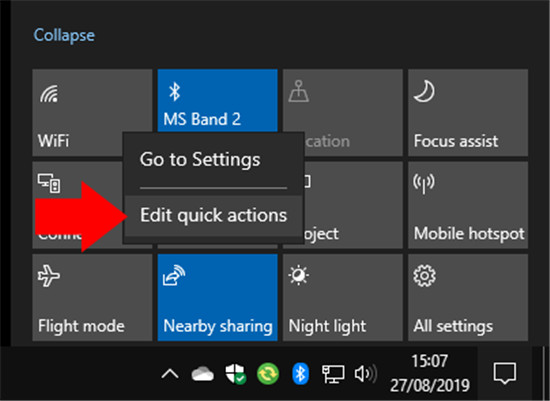The height and width of the screenshot is (401, 550).
Task: Show hidden tray icons chevron
Action: click(x=170, y=374)
